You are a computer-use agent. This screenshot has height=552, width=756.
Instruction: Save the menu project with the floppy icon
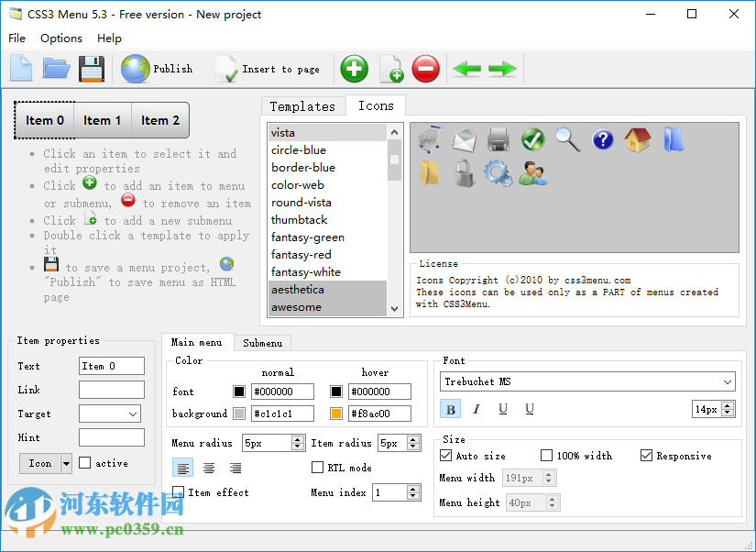pos(92,69)
